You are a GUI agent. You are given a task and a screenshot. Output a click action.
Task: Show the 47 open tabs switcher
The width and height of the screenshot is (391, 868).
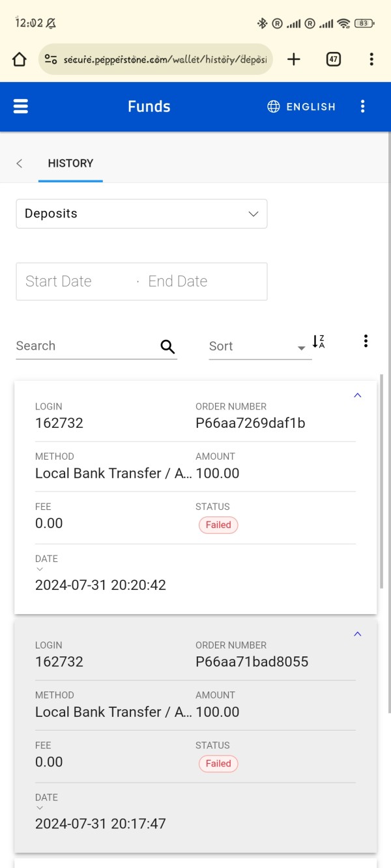pyautogui.click(x=333, y=59)
